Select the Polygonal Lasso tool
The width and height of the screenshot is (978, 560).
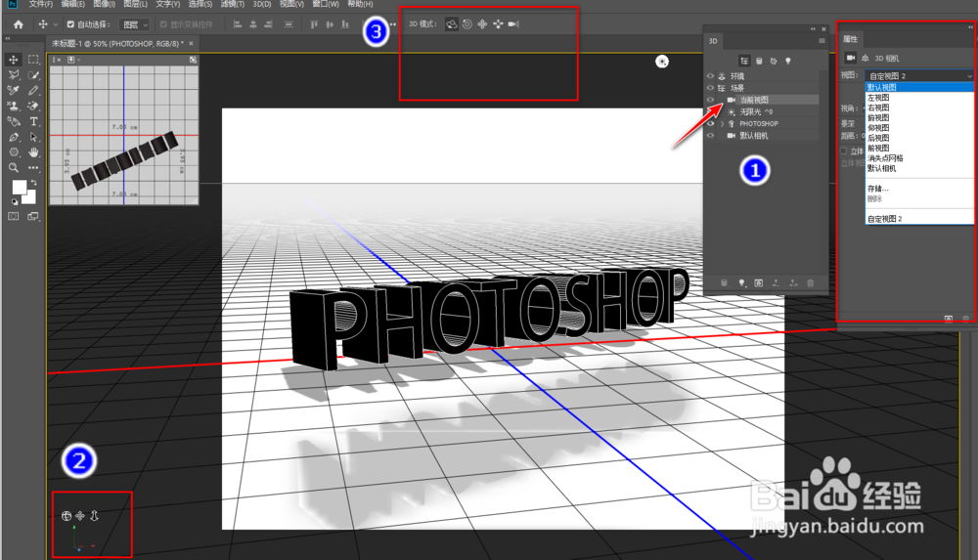[x=13, y=75]
